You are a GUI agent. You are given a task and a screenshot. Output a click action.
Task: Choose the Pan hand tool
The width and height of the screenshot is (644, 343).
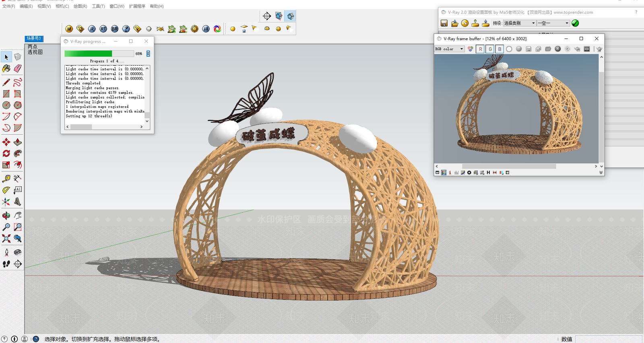tap(18, 216)
